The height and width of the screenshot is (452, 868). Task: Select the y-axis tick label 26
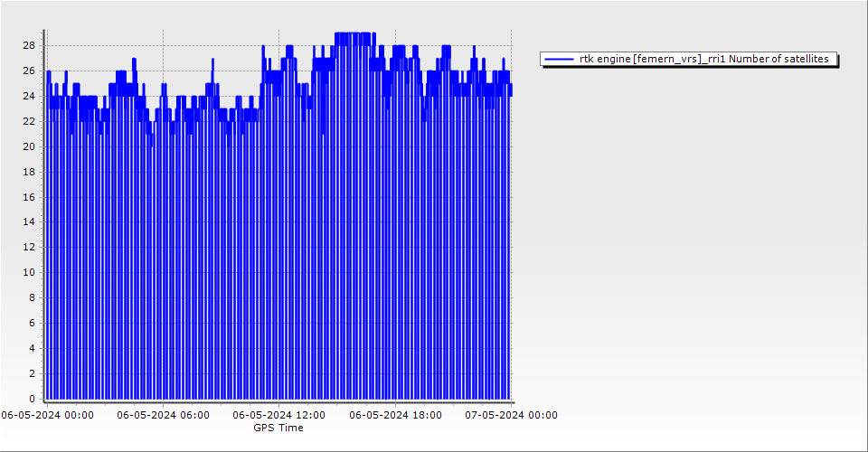29,71
